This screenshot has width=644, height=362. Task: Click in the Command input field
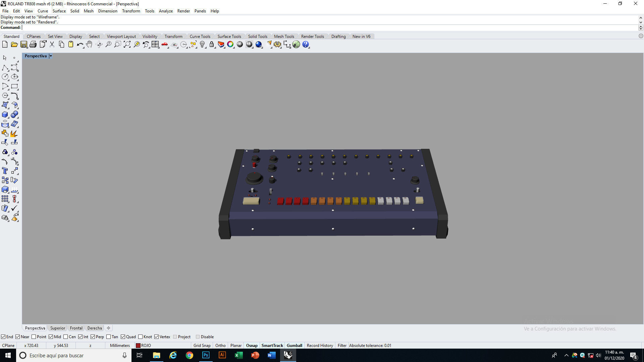click(330, 27)
